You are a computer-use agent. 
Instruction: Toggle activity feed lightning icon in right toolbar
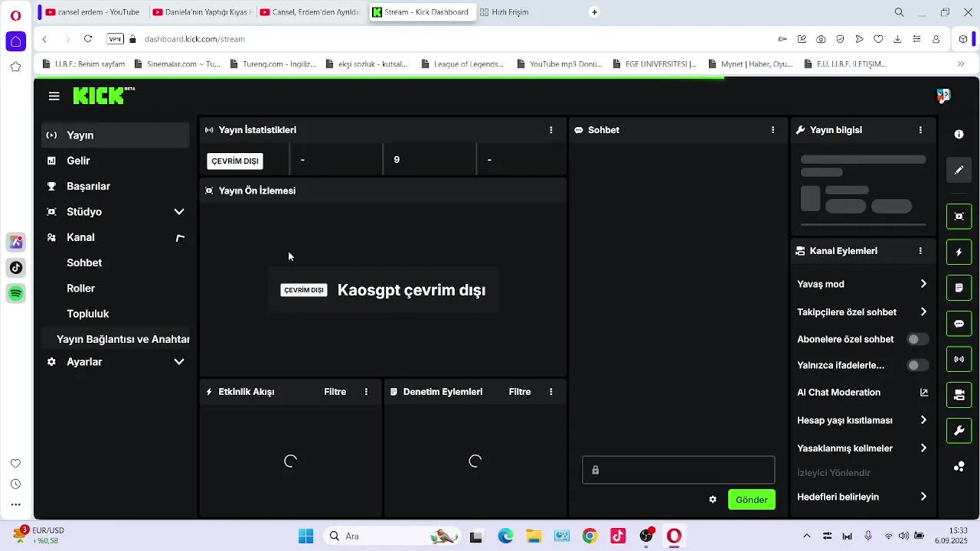[959, 252]
